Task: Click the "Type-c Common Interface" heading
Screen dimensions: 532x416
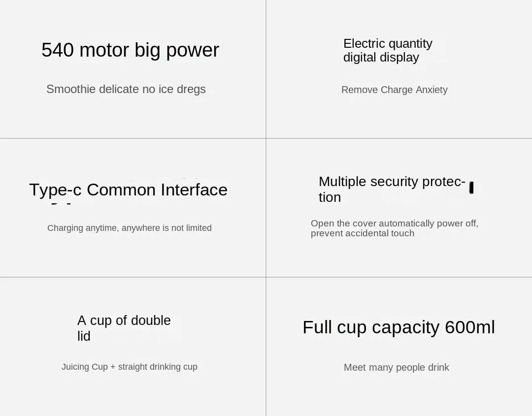Action: 128,190
